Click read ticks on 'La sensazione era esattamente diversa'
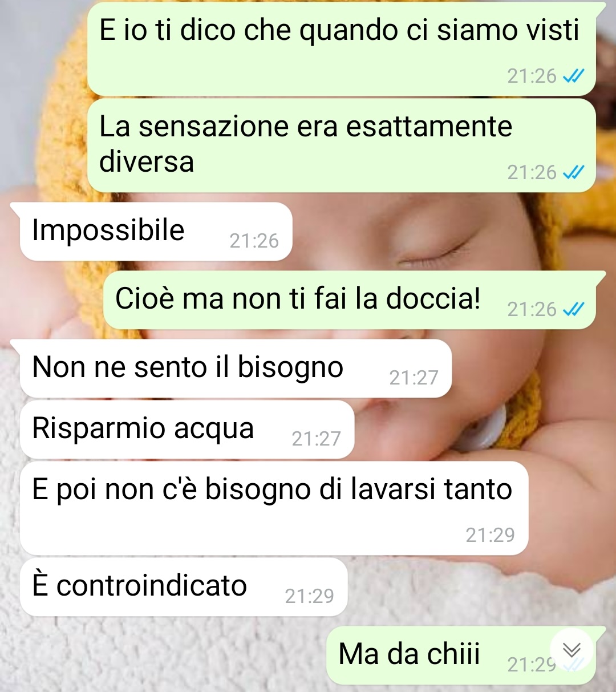 (574, 172)
